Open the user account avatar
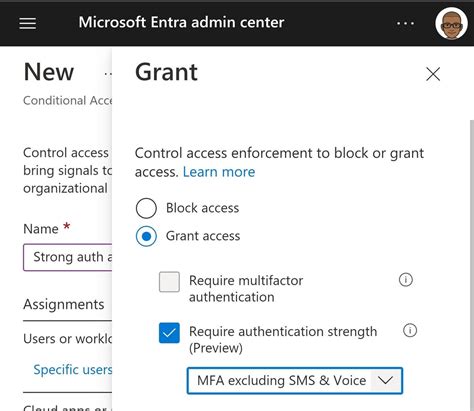Image resolution: width=474 pixels, height=411 pixels. click(x=451, y=24)
